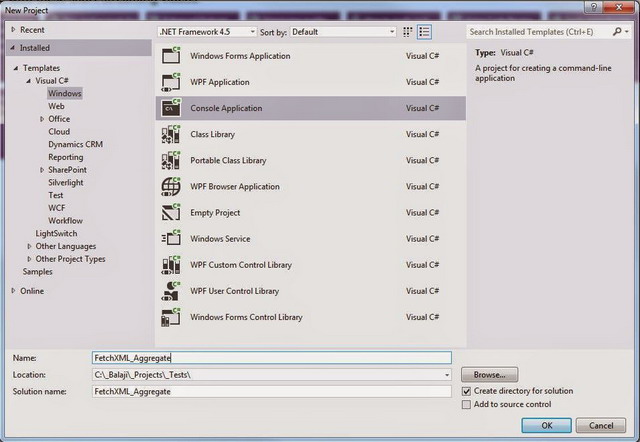Close the New Project dialog

619,7
